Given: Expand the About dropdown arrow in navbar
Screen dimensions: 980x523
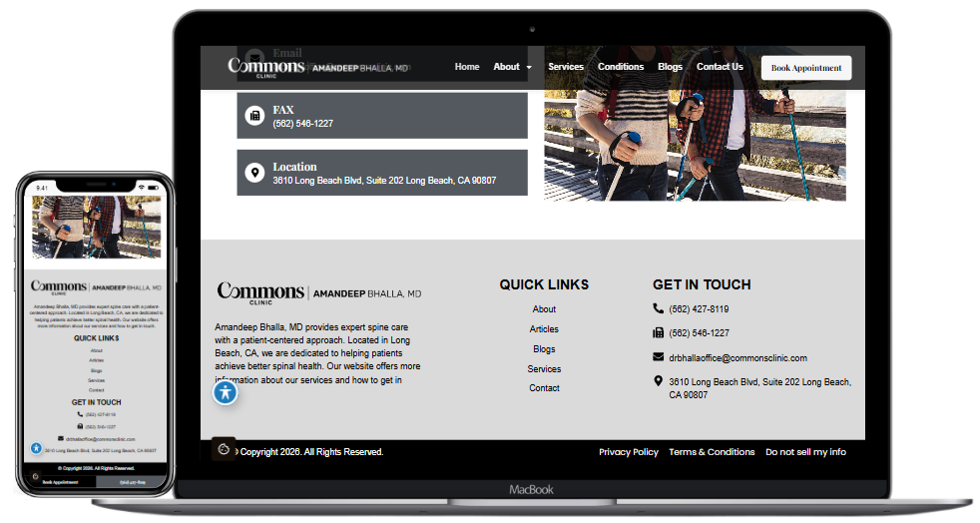Looking at the screenshot, I should click(x=529, y=68).
